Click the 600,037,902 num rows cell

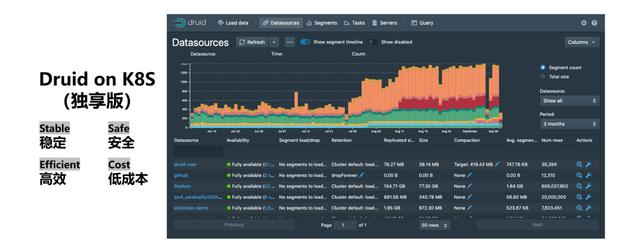(555, 186)
